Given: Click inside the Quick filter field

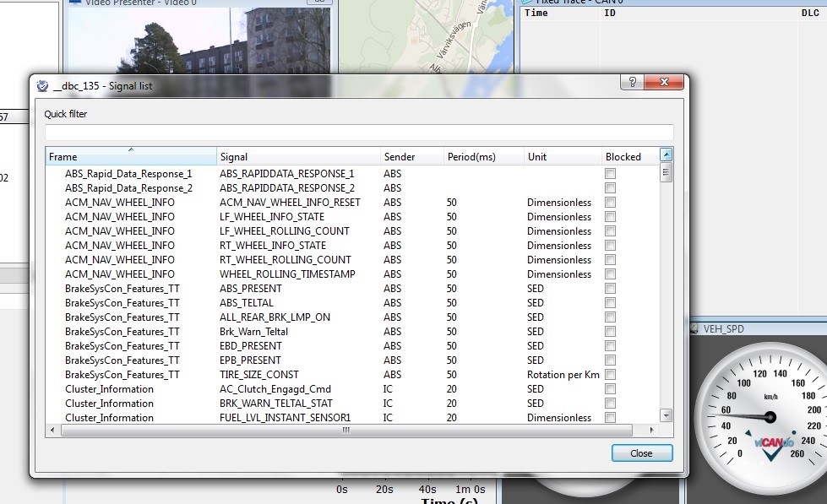Looking at the screenshot, I should pos(359,132).
